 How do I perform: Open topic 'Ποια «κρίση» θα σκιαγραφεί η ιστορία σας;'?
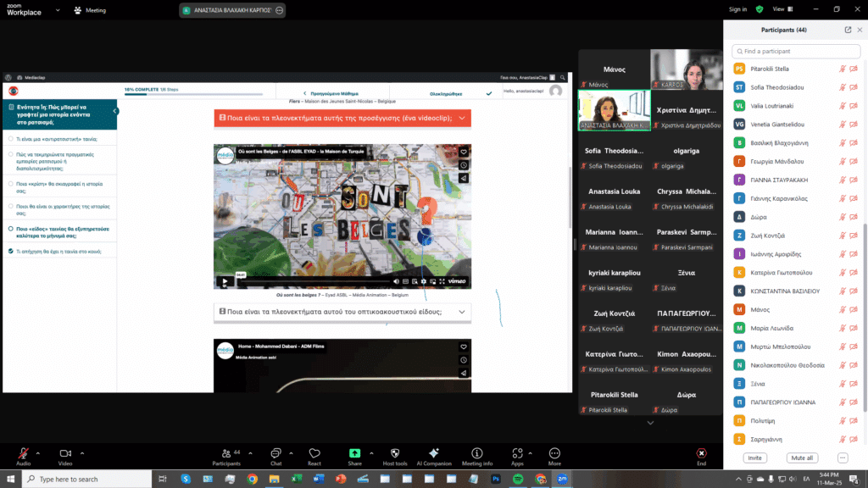click(x=59, y=187)
